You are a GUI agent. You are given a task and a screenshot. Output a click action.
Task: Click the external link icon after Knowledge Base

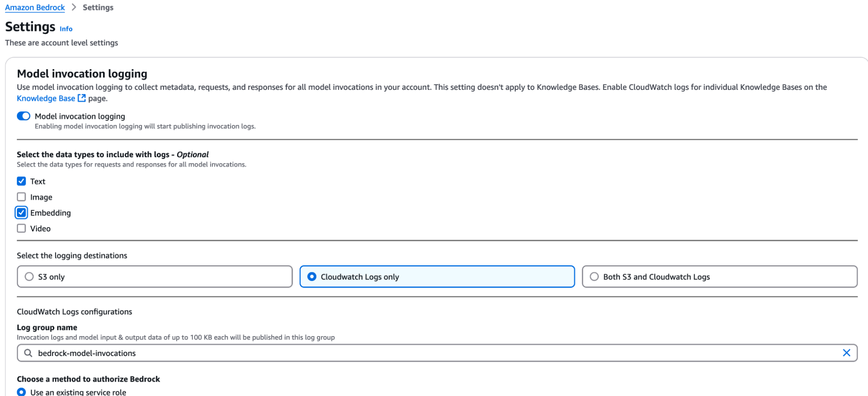pos(82,98)
